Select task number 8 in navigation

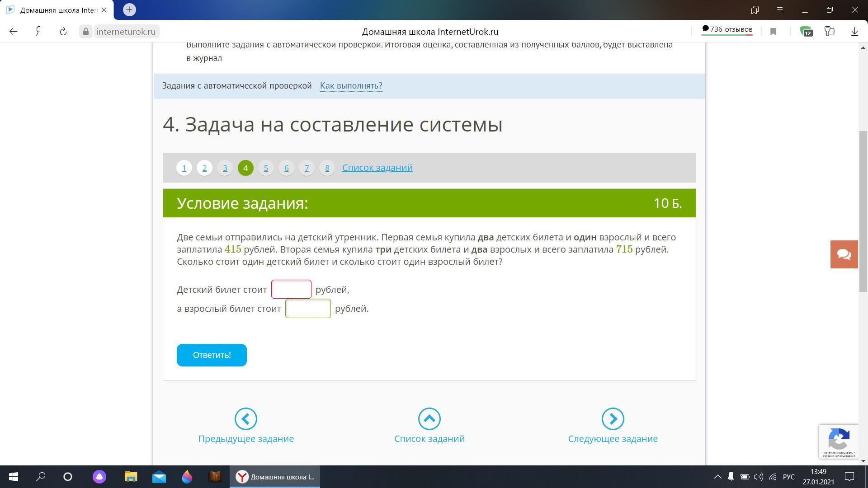click(x=327, y=168)
